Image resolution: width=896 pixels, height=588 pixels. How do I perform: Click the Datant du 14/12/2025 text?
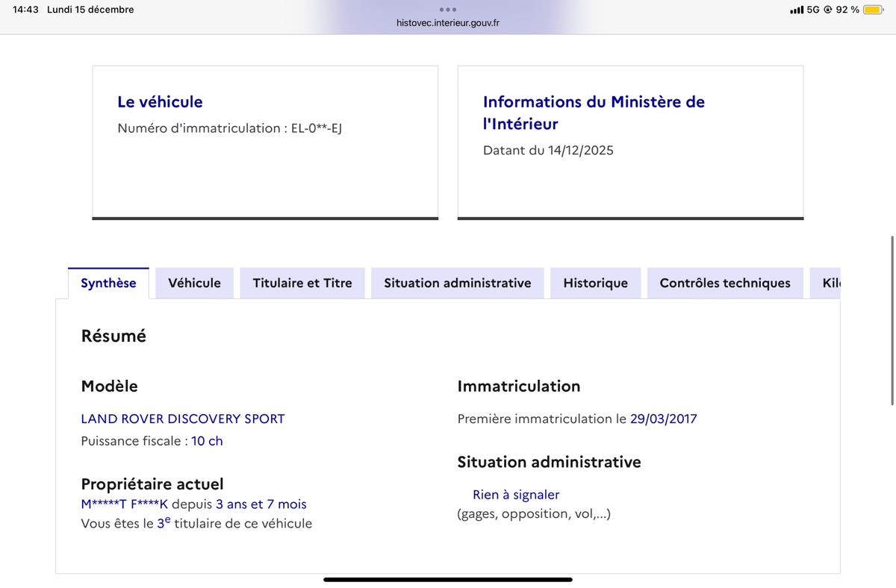coord(548,150)
